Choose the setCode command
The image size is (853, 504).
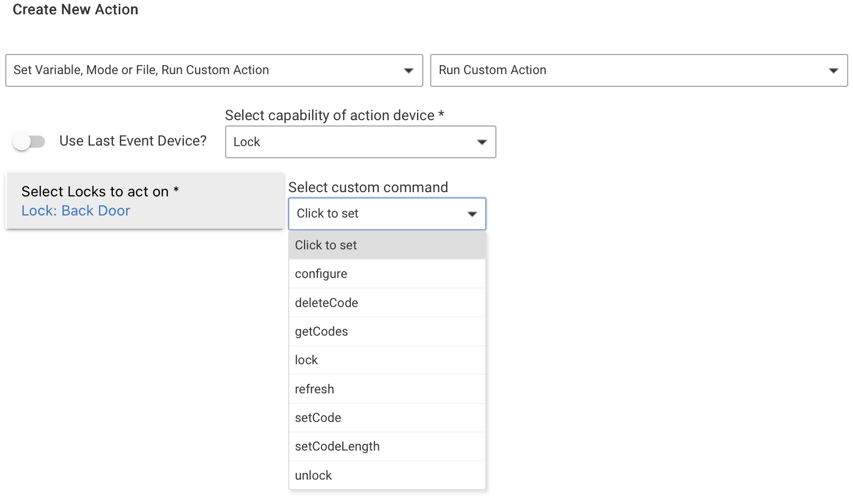pyautogui.click(x=318, y=418)
